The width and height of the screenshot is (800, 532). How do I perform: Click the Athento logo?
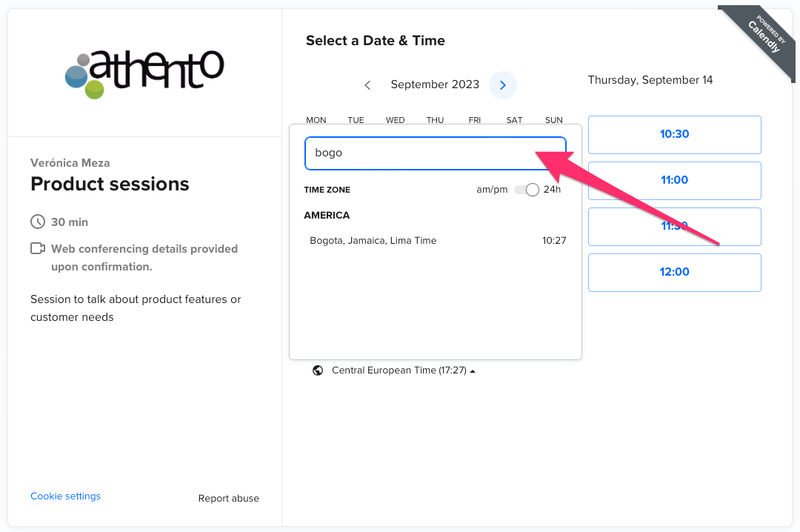(x=144, y=73)
